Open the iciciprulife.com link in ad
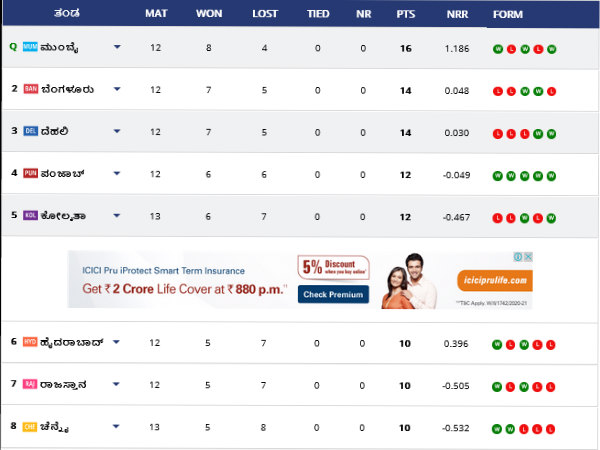This screenshot has height=450, width=600. pyautogui.click(x=495, y=280)
